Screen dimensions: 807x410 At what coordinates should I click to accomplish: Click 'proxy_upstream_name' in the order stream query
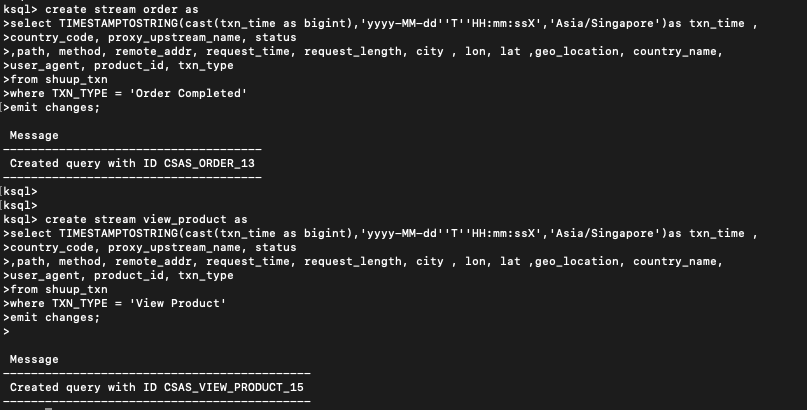(x=174, y=38)
